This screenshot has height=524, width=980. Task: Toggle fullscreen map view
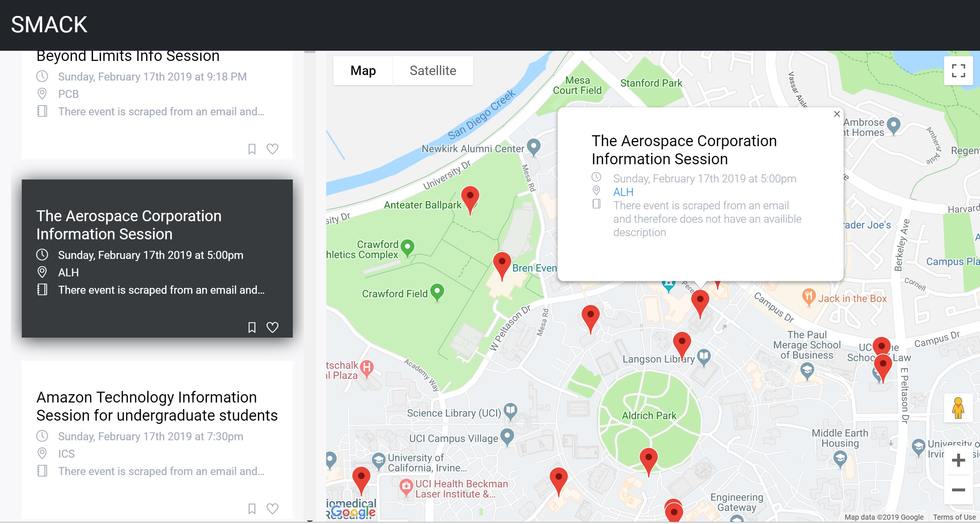[958, 71]
